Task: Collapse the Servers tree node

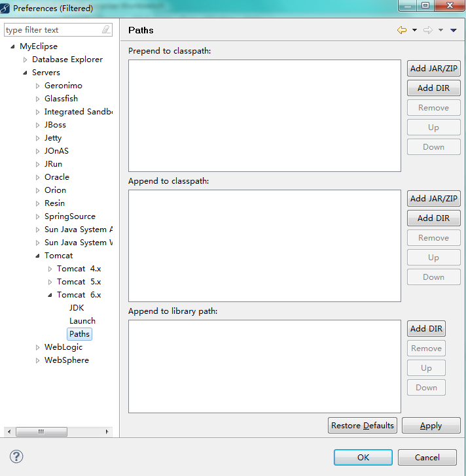Action: pos(26,73)
